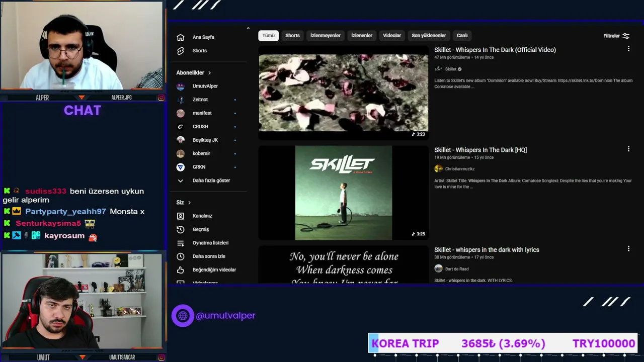644x362 pixels.
Task: Open Shorts from the left sidebar
Action: tap(199, 51)
